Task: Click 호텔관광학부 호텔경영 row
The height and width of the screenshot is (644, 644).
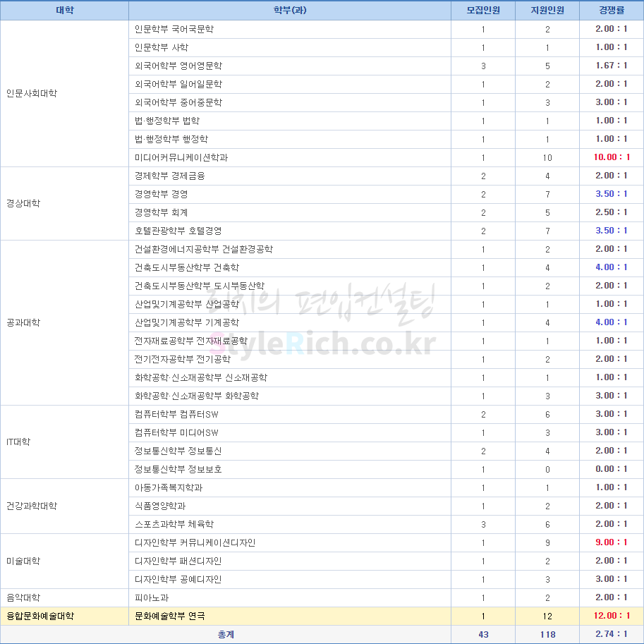Action: (386, 231)
